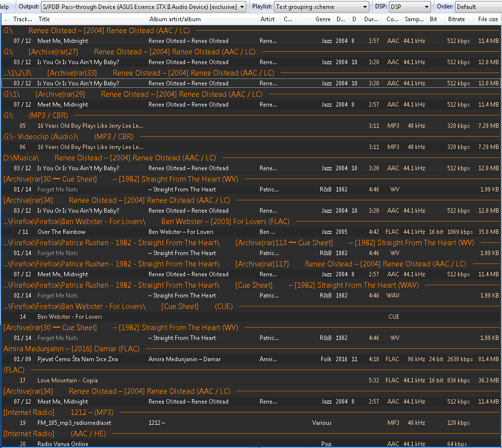
Task: Select track 17 Love Mountain - Copia
Action: (x=251, y=380)
